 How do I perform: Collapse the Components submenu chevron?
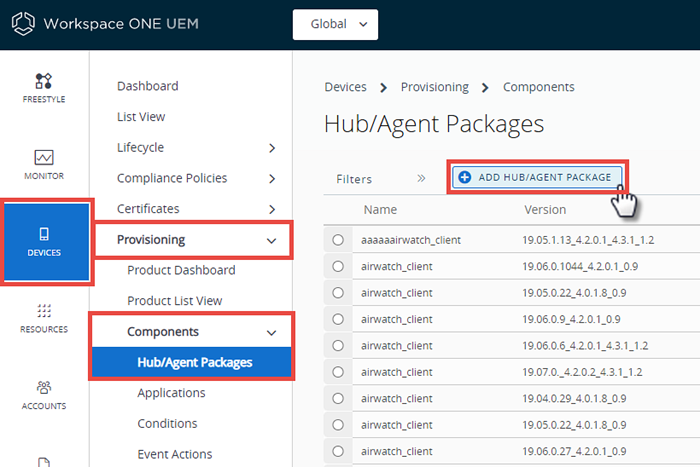[271, 333]
